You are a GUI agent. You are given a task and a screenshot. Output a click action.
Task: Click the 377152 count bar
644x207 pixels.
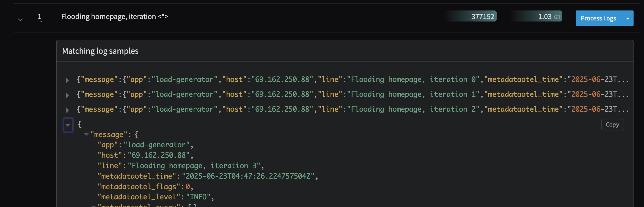pyautogui.click(x=471, y=16)
